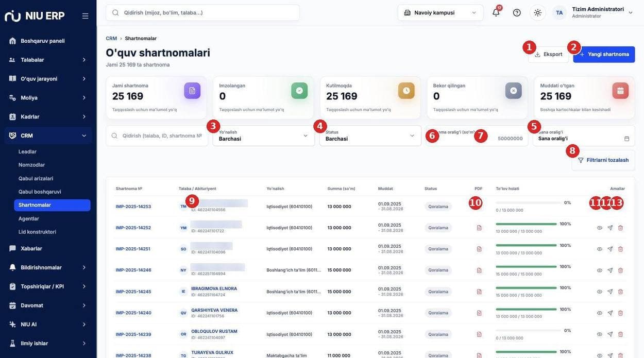Delete contract IMP-2025-14245 using the trash icon
This screenshot has height=358, width=644.
(620, 292)
